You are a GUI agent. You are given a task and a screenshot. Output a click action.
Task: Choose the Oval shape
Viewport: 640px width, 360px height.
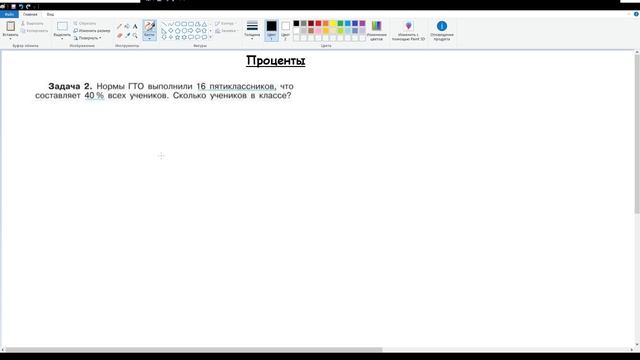(x=178, y=24)
